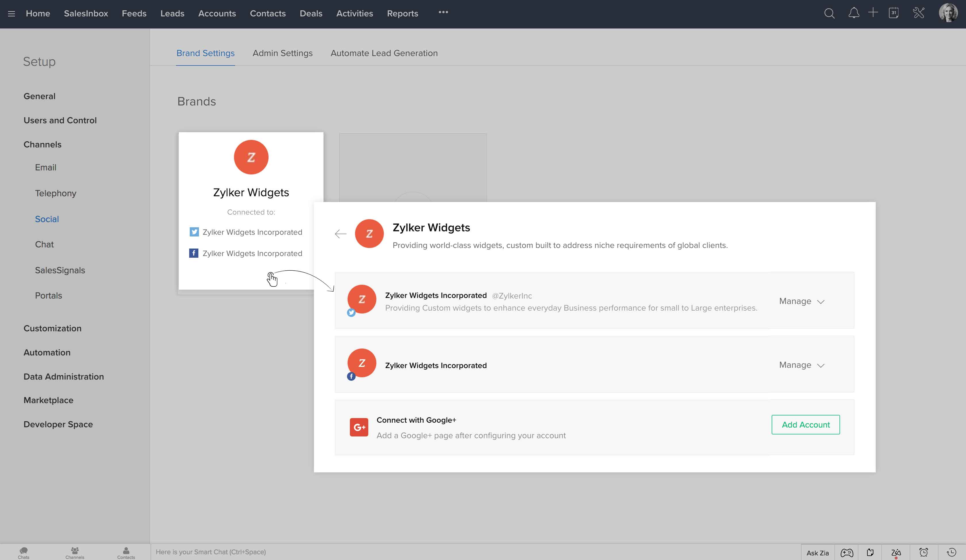Open the calendar icon in top bar

tap(894, 13)
